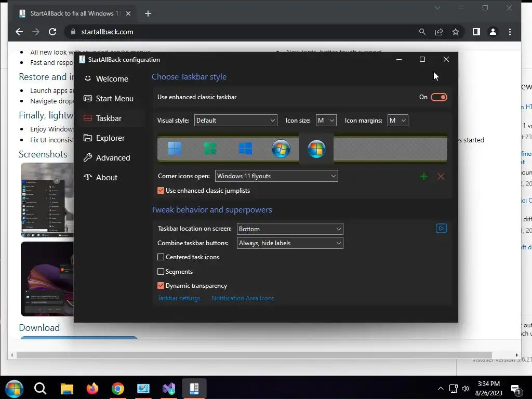Open Chrome three-dot menu

tap(510, 32)
